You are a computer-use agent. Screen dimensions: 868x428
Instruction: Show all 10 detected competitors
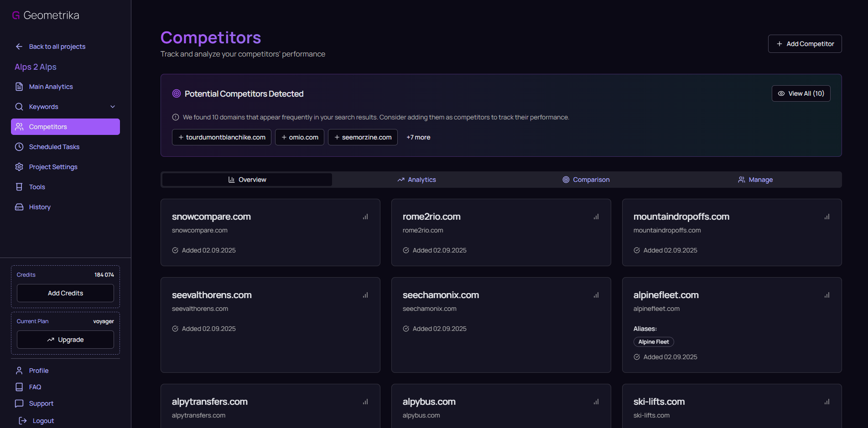click(x=800, y=93)
